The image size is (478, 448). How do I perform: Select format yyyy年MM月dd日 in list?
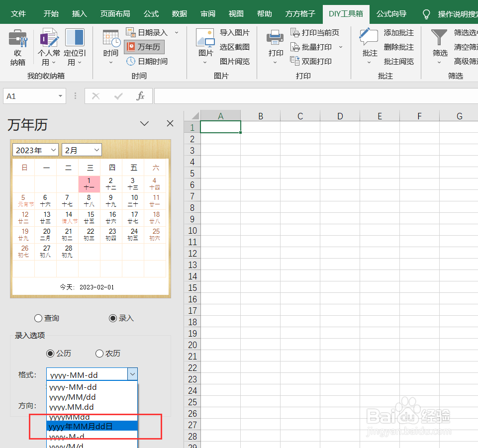coord(92,426)
